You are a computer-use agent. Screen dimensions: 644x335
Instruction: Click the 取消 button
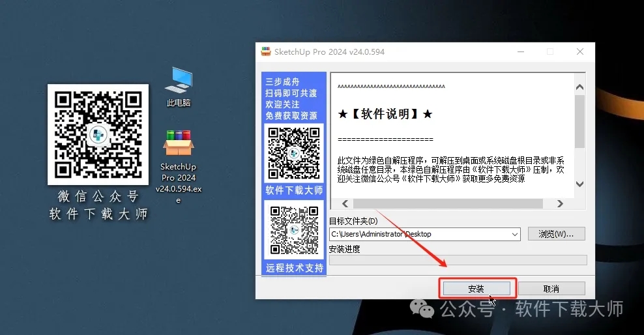coord(551,289)
